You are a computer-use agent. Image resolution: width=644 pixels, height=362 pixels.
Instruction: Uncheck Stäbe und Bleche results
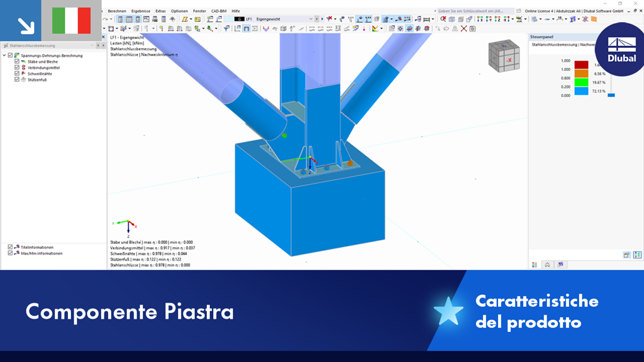click(17, 62)
